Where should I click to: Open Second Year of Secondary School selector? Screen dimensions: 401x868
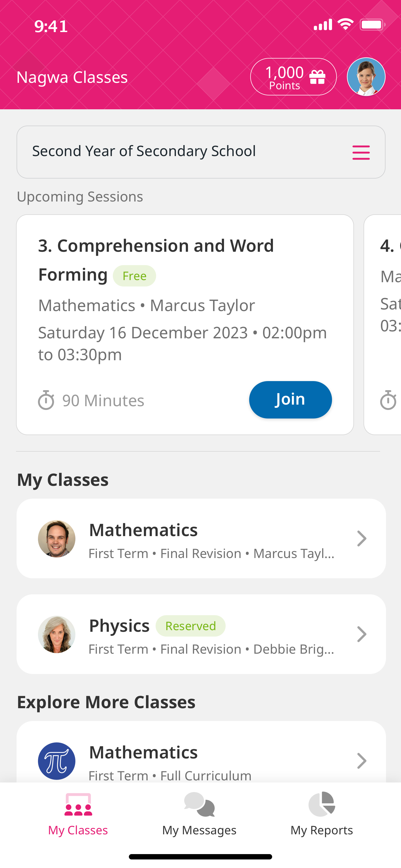click(x=201, y=152)
